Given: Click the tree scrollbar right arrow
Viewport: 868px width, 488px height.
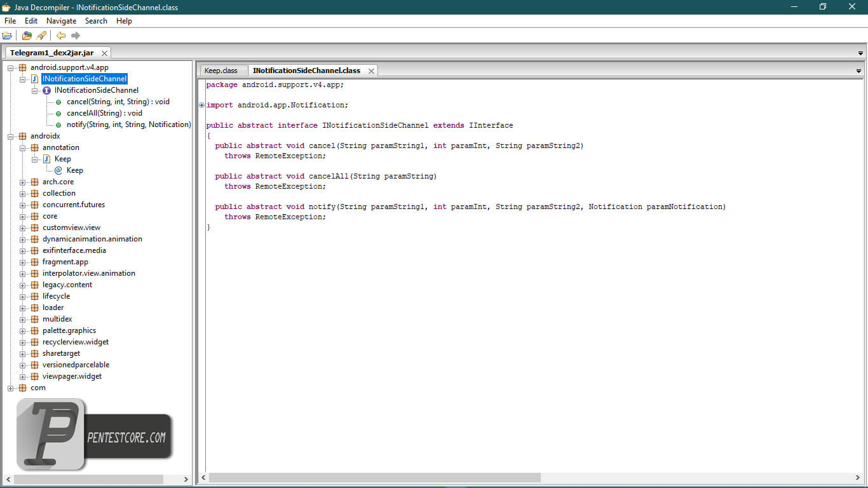Looking at the screenshot, I should click(186, 479).
